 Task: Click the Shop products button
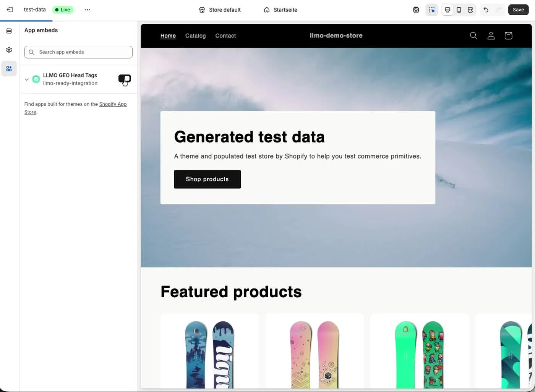tap(208, 179)
